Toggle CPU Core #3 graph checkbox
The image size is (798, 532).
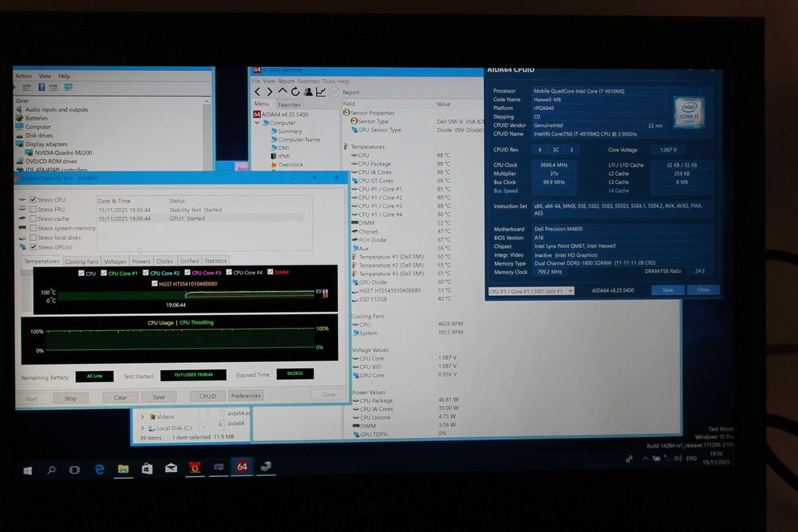[x=188, y=273]
